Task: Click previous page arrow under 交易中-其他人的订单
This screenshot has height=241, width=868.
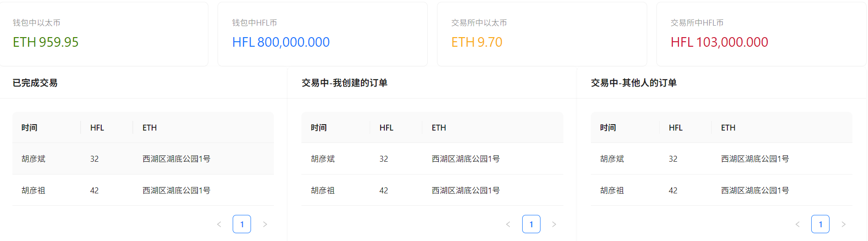Action: [x=797, y=224]
